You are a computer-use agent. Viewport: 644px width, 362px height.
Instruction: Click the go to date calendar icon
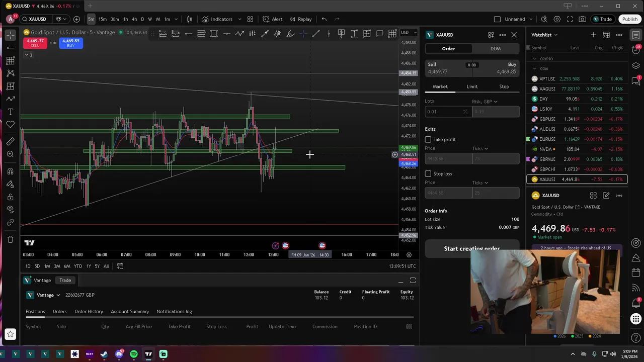tap(120, 266)
